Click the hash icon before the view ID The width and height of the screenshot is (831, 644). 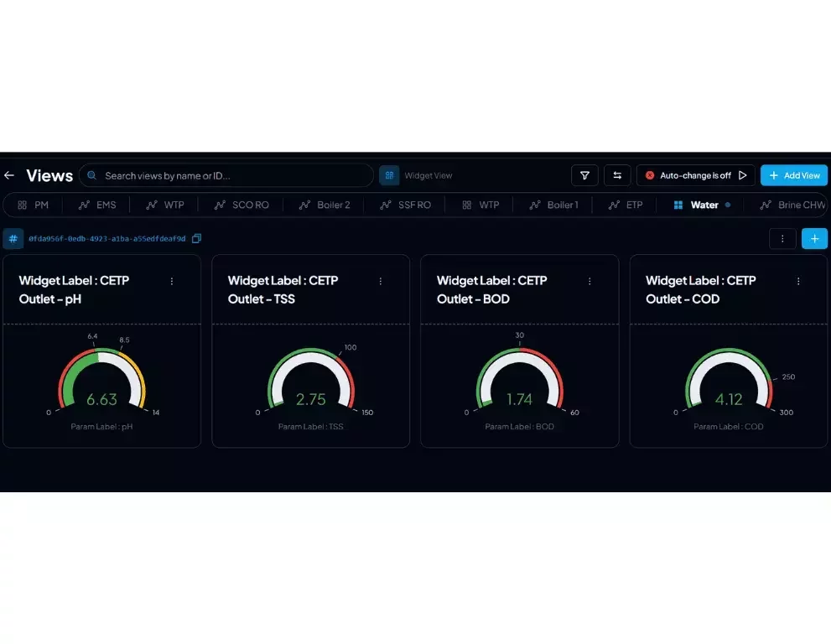pos(13,238)
